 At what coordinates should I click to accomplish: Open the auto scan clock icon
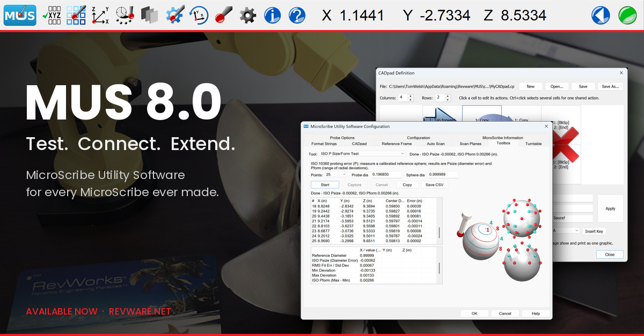click(x=125, y=15)
